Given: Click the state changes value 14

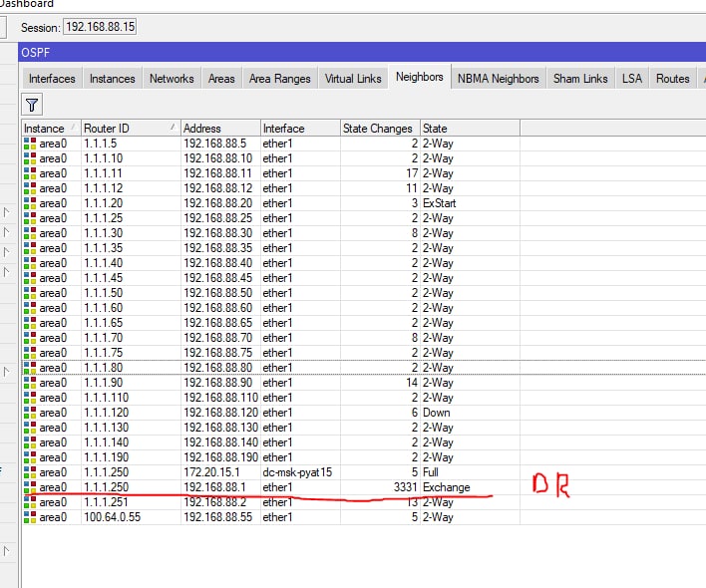Looking at the screenshot, I should 412,383.
